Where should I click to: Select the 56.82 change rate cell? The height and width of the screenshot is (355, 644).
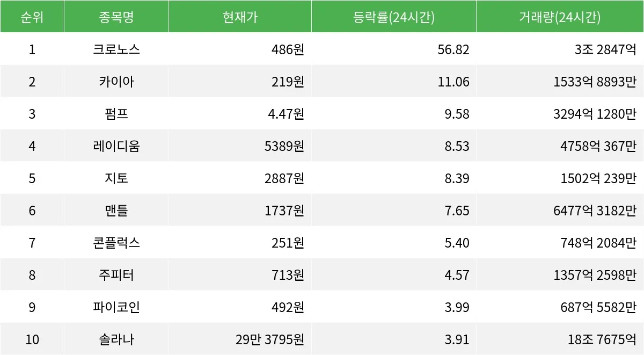(453, 49)
